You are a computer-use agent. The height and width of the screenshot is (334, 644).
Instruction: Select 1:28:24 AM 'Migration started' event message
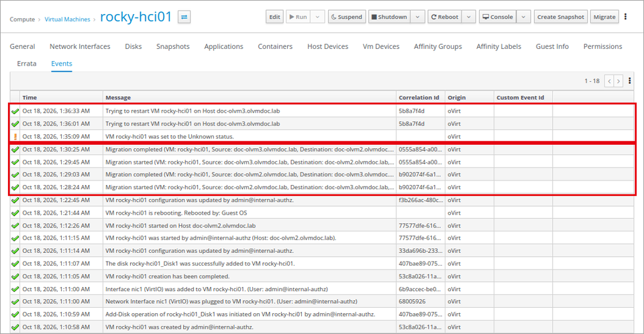point(250,187)
